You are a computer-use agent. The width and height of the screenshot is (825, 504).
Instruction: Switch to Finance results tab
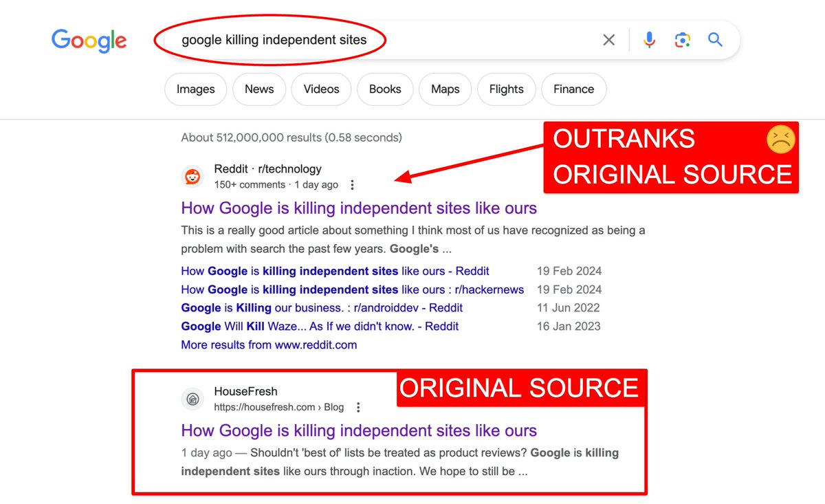point(573,89)
